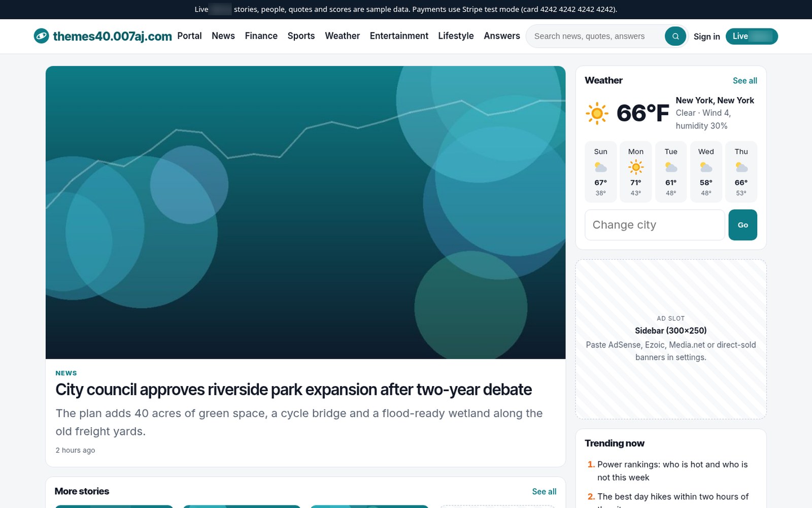Click the sun icon beside 66°F

point(597,113)
